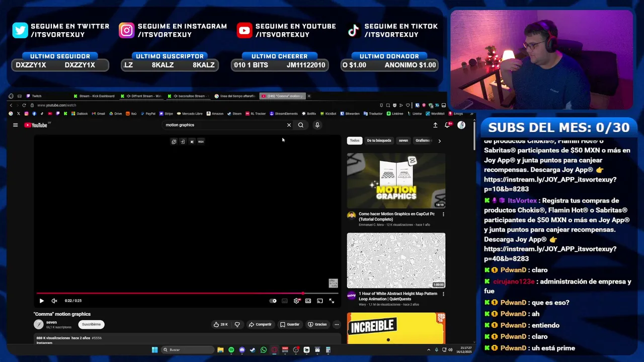The image size is (644, 362).
Task: Click the search magnifier button
Action: click(x=301, y=125)
